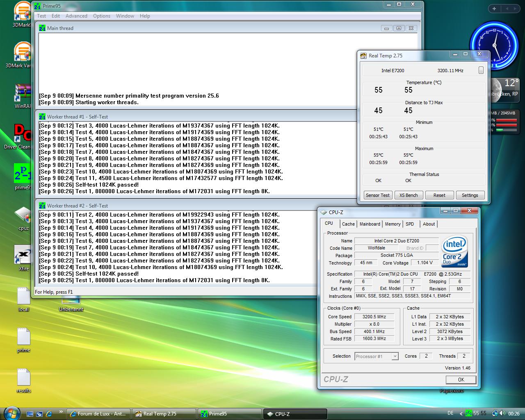
Task: Click the Prime95 green tray icon
Action: pos(468,413)
